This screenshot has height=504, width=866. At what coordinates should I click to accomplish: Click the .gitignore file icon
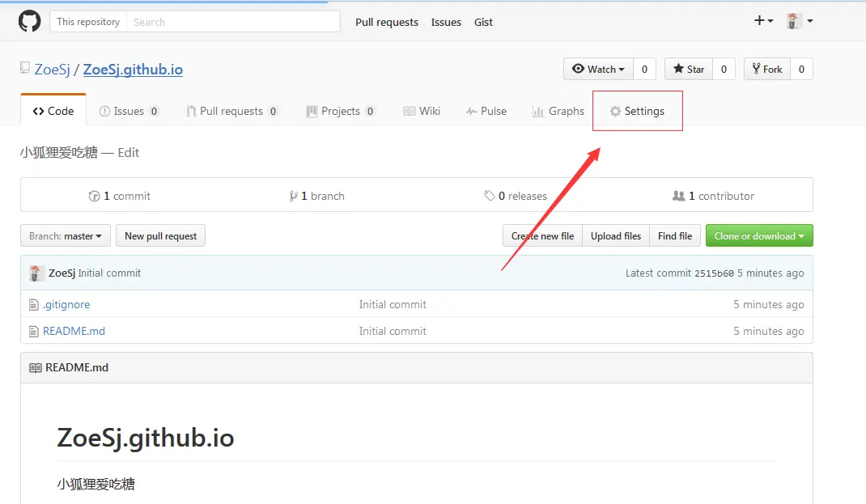34,305
